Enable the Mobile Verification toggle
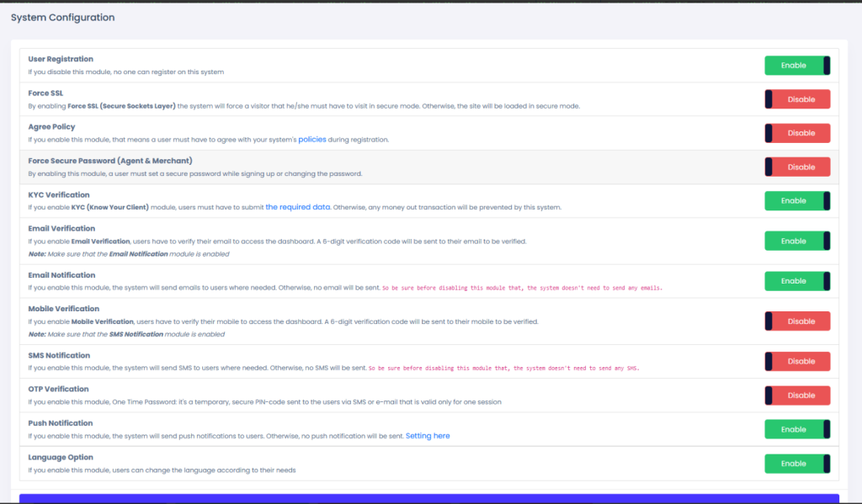862x504 pixels. (x=797, y=321)
